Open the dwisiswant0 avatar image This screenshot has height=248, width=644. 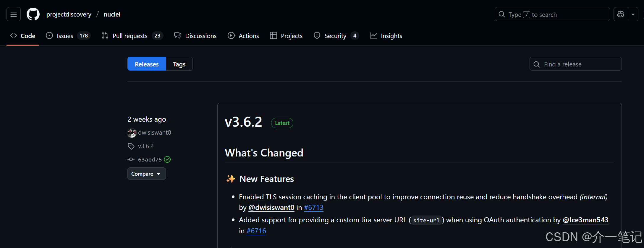click(132, 133)
